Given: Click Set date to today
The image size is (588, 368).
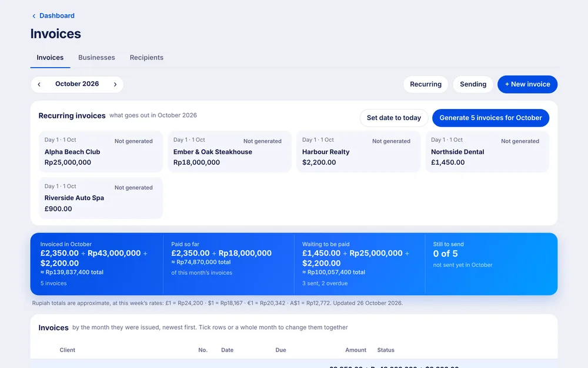Looking at the screenshot, I should 394,118.
